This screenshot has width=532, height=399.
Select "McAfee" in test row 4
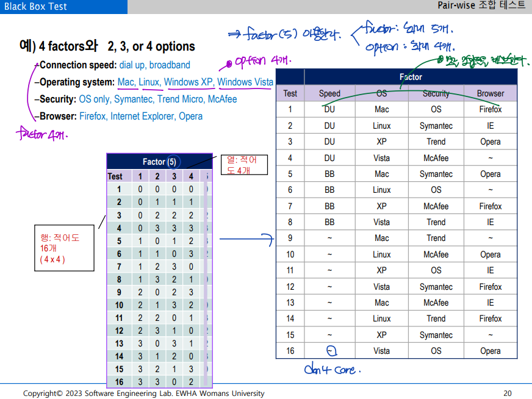point(436,158)
